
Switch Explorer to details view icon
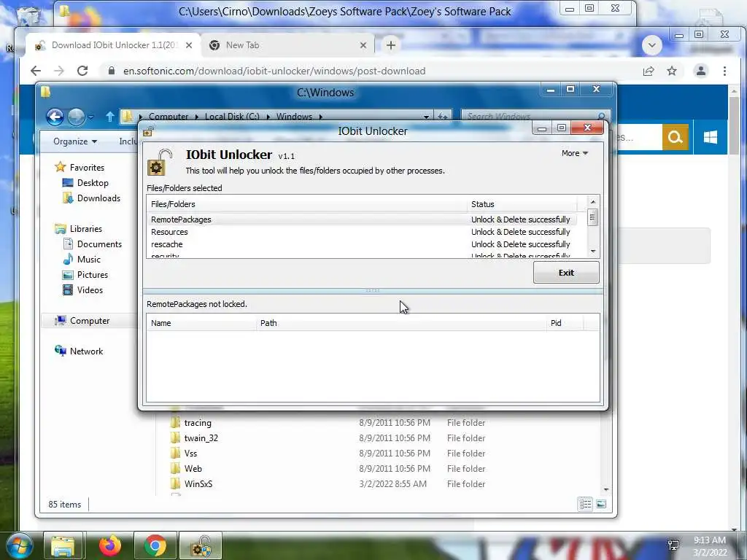pyautogui.click(x=585, y=504)
